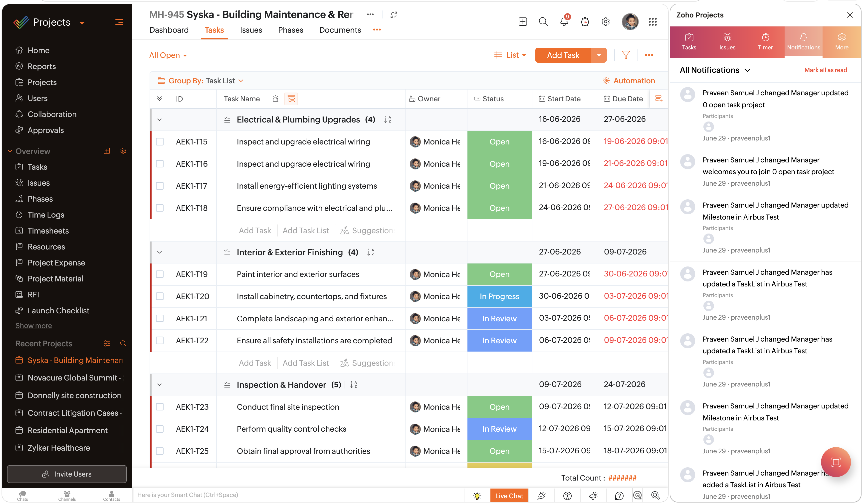This screenshot has height=504, width=863.
Task: Open the Live Chat button
Action: pos(509,496)
